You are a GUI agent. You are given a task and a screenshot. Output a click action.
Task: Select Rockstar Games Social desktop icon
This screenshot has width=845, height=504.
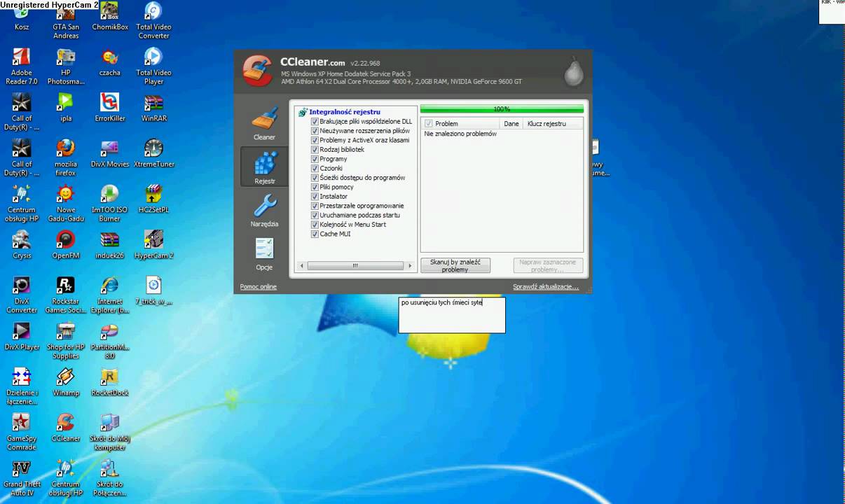click(x=66, y=295)
